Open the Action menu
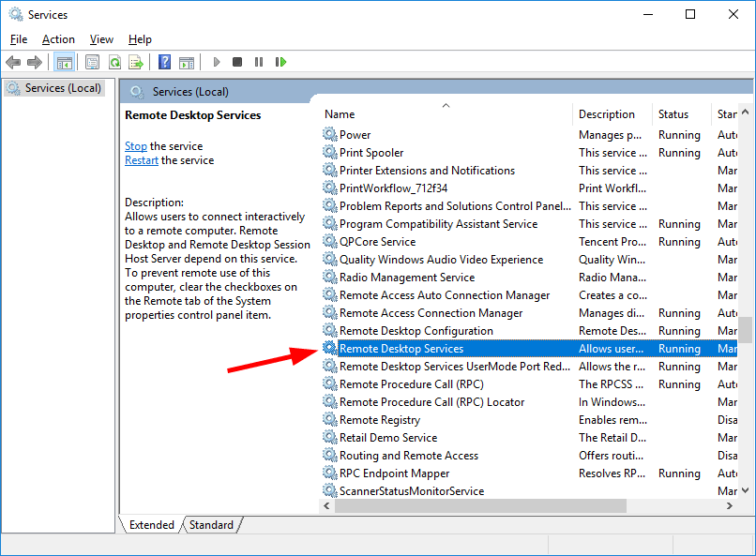The height and width of the screenshot is (556, 756). (x=58, y=39)
